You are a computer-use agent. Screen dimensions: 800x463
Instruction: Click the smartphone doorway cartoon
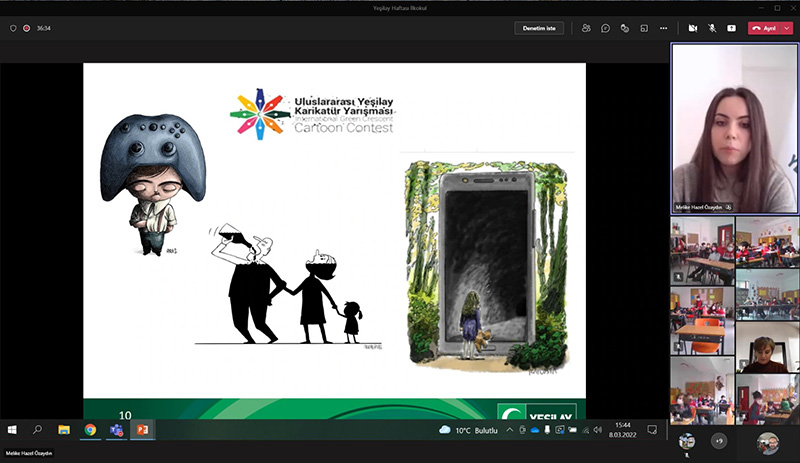(487, 267)
